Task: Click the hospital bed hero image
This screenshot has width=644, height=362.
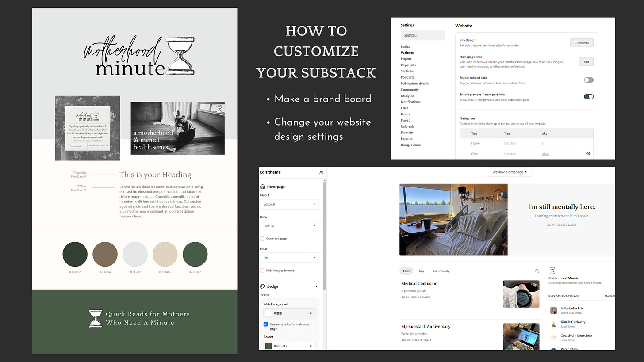Action: [x=453, y=220]
